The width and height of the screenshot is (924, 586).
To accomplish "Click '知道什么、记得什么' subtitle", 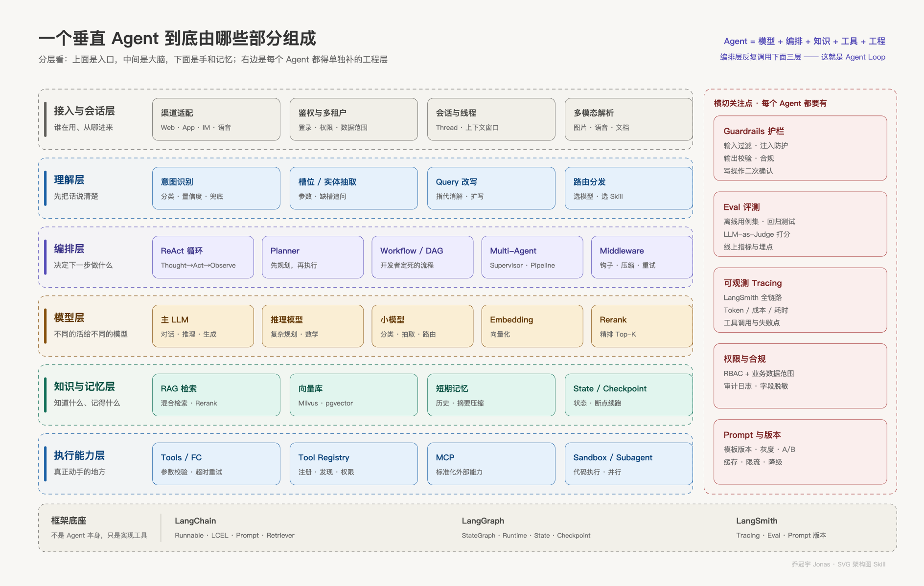I will [87, 403].
